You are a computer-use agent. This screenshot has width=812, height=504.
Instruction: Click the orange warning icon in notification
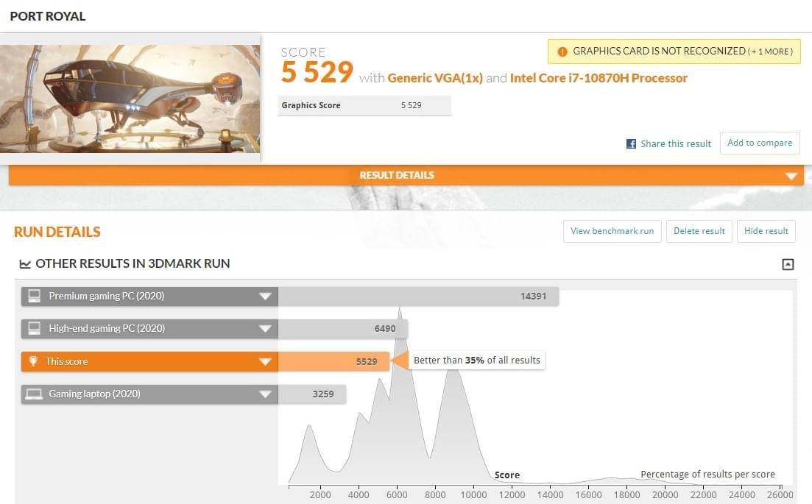coord(562,52)
